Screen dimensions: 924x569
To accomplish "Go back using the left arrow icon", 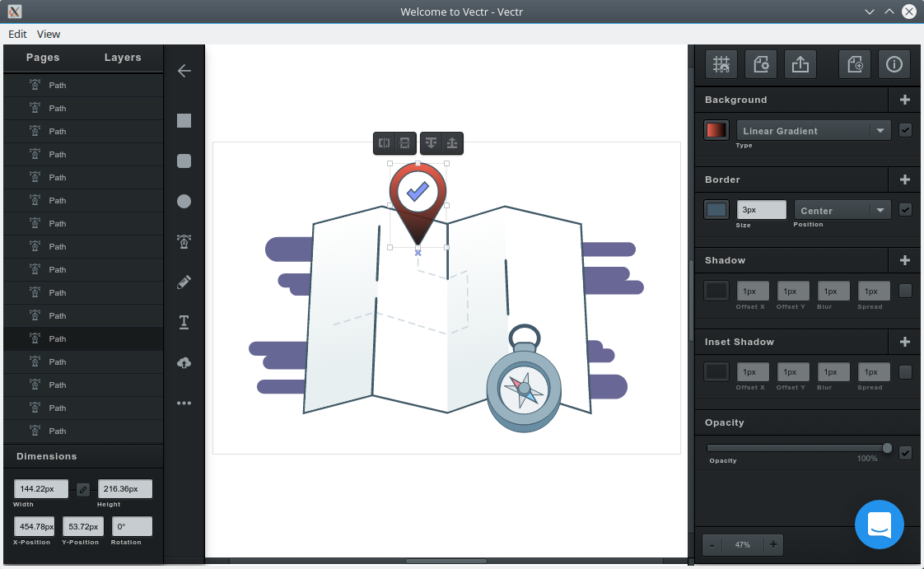I will (x=184, y=72).
